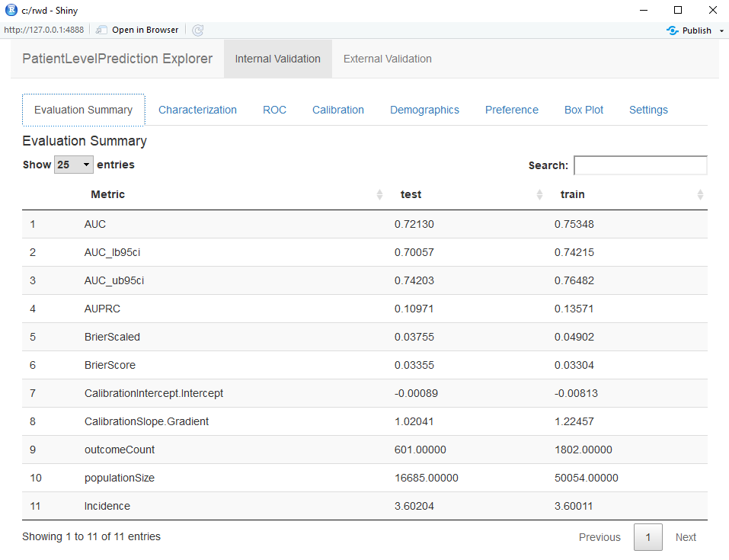The width and height of the screenshot is (729, 560).
Task: Select the populationSize metric label
Action: tap(119, 478)
